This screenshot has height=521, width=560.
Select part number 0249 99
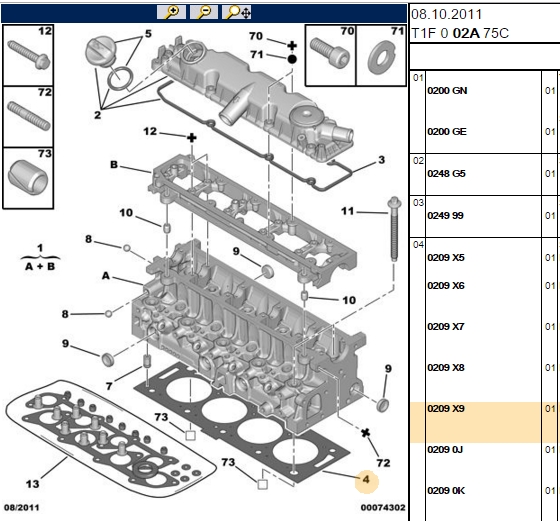coord(445,216)
